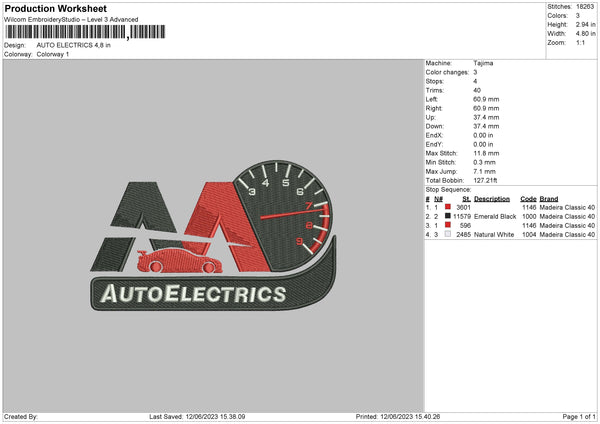Viewport: 600px width, 424px height.
Task: Click the Width value '4.80 in'
Action: point(585,34)
